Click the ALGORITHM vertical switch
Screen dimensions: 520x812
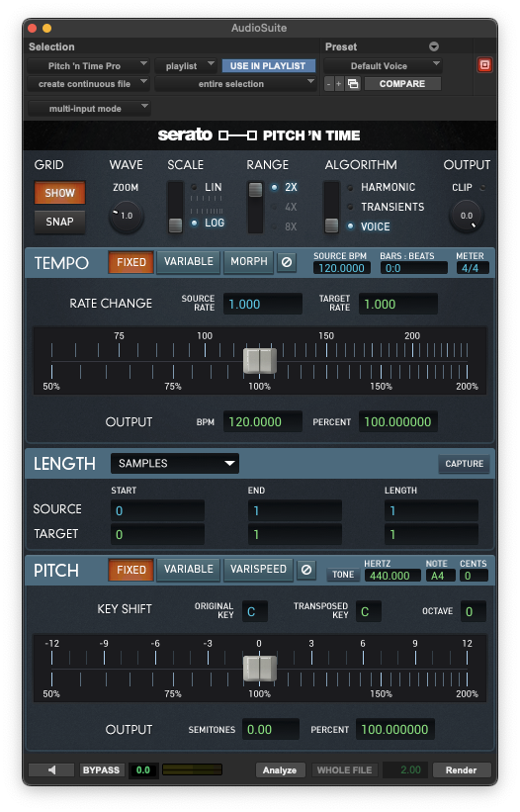pyautogui.click(x=331, y=207)
